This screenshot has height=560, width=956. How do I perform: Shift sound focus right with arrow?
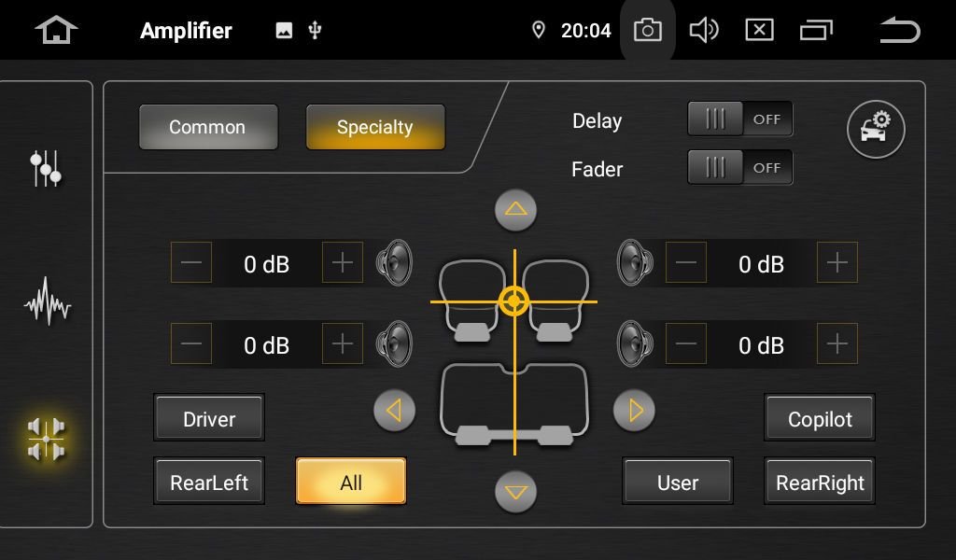[x=634, y=410]
